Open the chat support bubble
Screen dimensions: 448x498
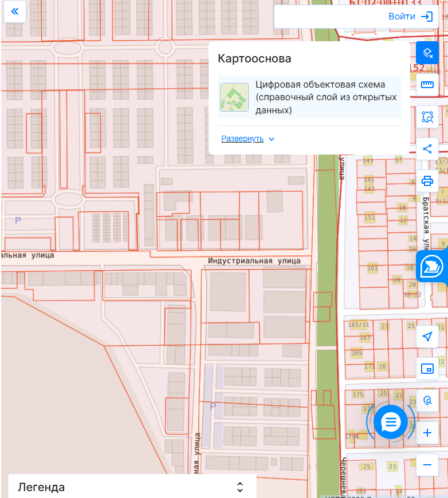point(391,422)
